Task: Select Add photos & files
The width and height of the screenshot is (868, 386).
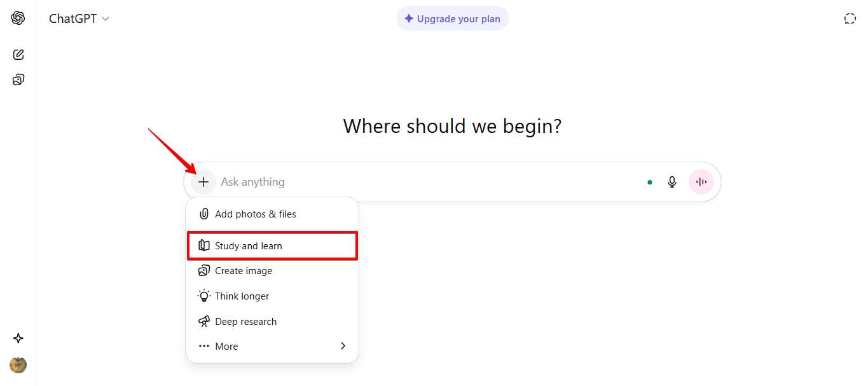Action: (x=255, y=214)
